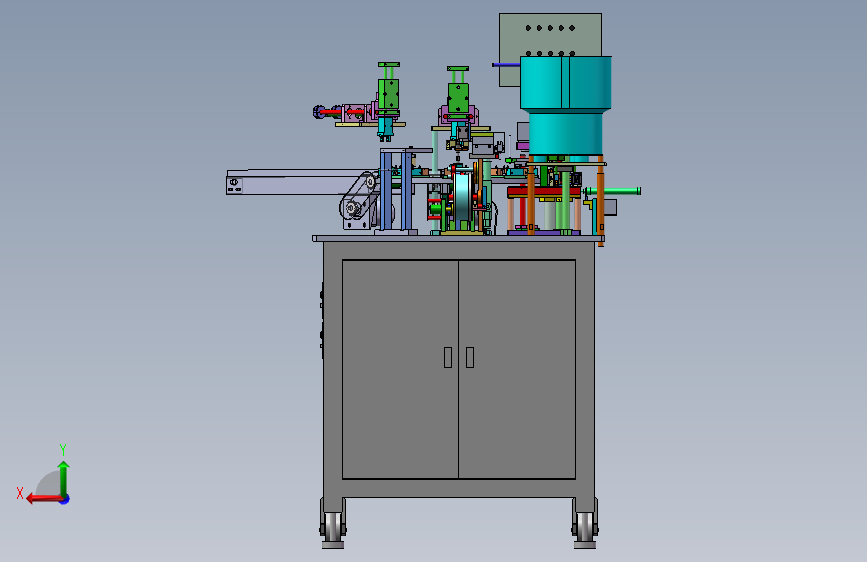The image size is (867, 562).
Task: Pick the left cabinet door handle
Action: click(x=448, y=357)
